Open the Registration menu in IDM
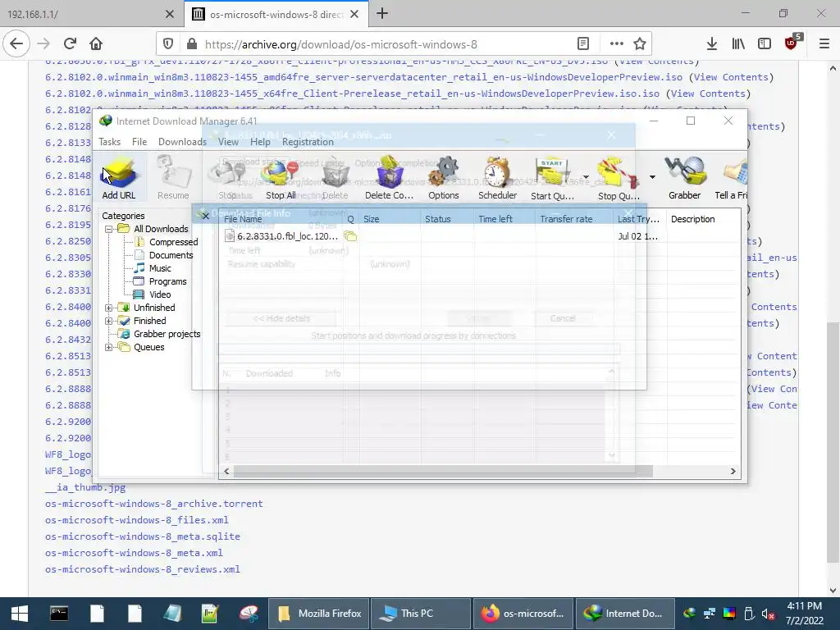Image resolution: width=840 pixels, height=630 pixels. coord(308,142)
